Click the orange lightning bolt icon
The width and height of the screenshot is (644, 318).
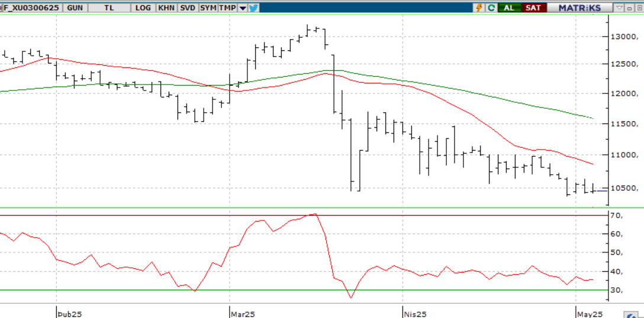click(479, 8)
